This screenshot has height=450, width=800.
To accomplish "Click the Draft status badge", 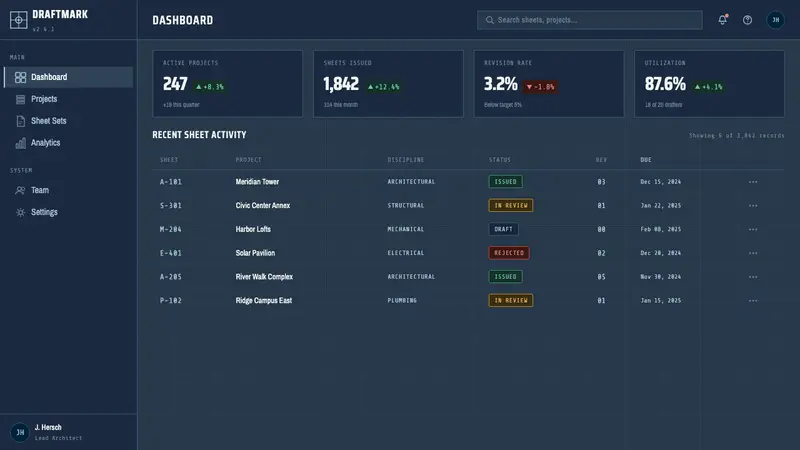I will click(x=504, y=229).
